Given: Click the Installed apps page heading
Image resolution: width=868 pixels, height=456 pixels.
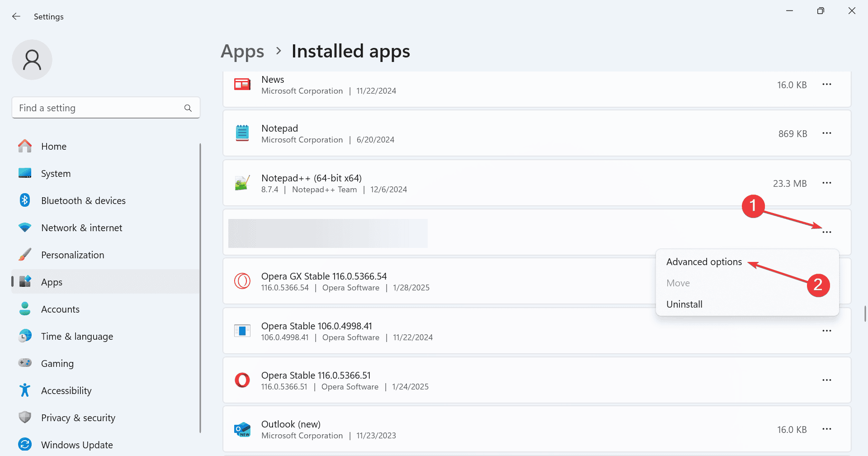Looking at the screenshot, I should click(x=351, y=52).
